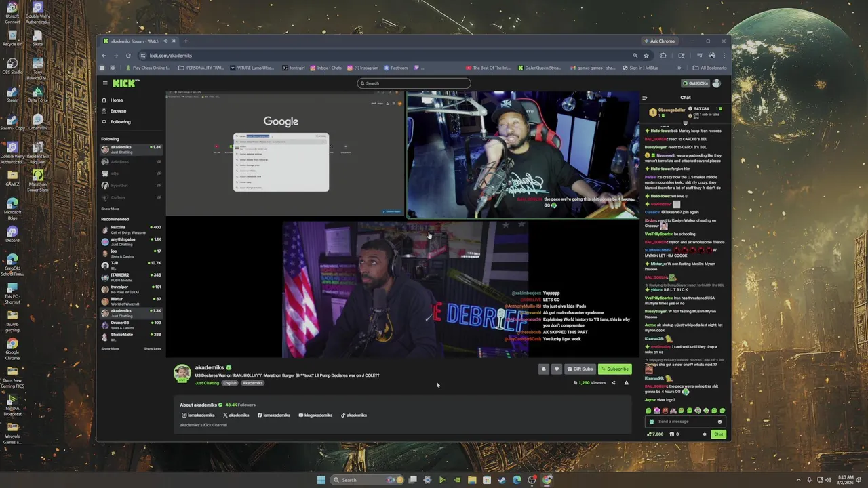The height and width of the screenshot is (488, 868).
Task: Open a new Chrome tab
Action: tap(186, 41)
